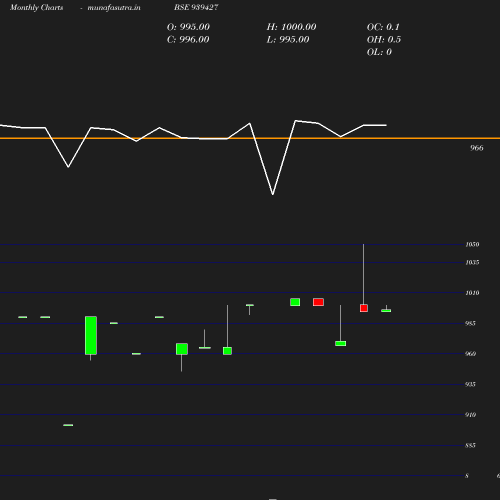Click the Monthly Charts title text
500x500 pixels.
pyautogui.click(x=37, y=7)
